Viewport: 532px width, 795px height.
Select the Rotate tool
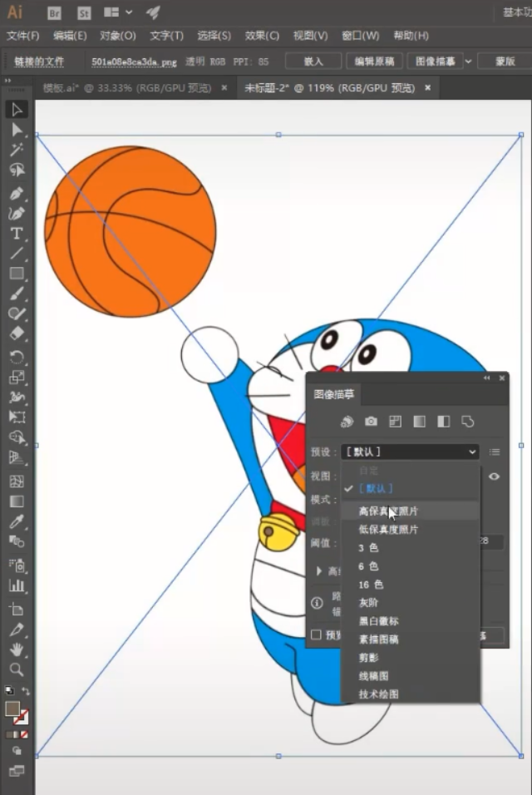(17, 357)
